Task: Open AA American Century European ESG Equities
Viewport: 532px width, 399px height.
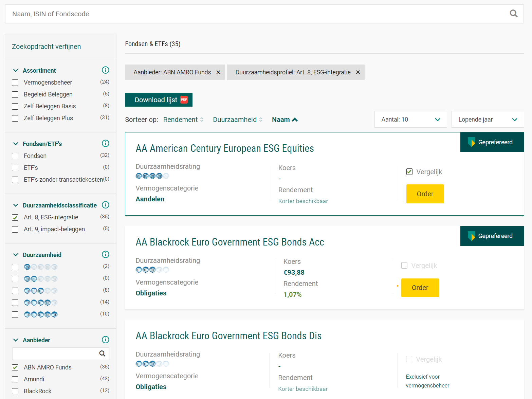Action: click(225, 148)
